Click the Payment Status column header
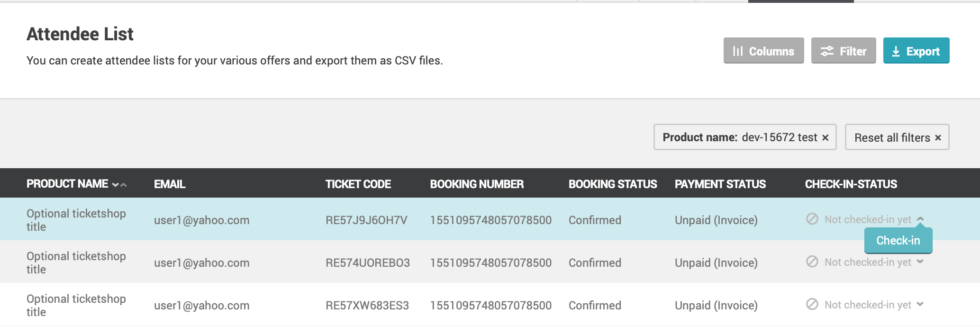 (720, 184)
